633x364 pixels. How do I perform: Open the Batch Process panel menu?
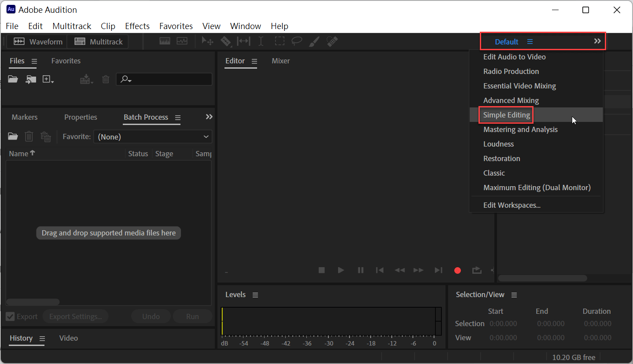click(178, 118)
